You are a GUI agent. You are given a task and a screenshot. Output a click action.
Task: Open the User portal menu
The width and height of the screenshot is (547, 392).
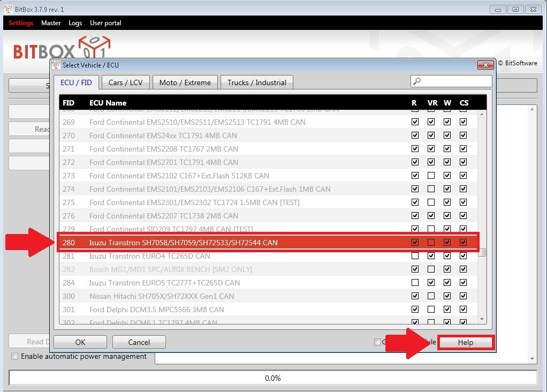coord(105,23)
